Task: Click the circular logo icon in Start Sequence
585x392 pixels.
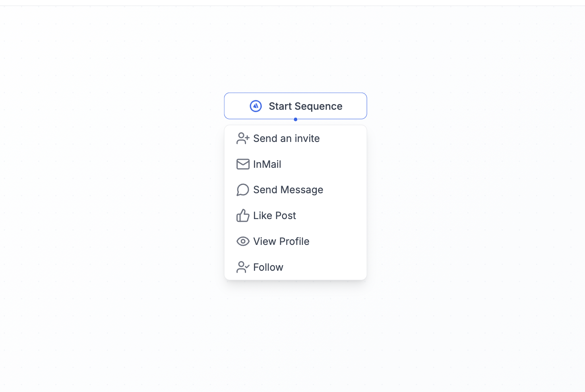Action: (x=256, y=106)
